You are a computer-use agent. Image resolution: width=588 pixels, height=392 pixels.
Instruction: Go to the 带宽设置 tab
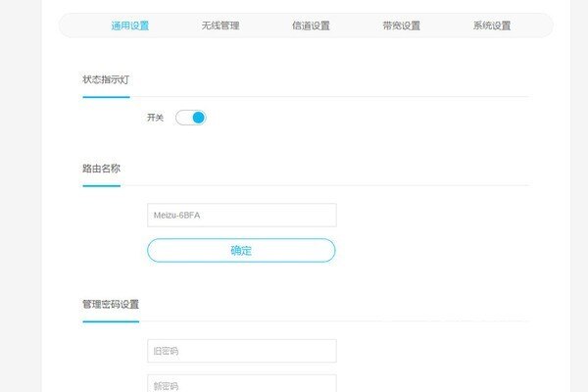tap(401, 25)
